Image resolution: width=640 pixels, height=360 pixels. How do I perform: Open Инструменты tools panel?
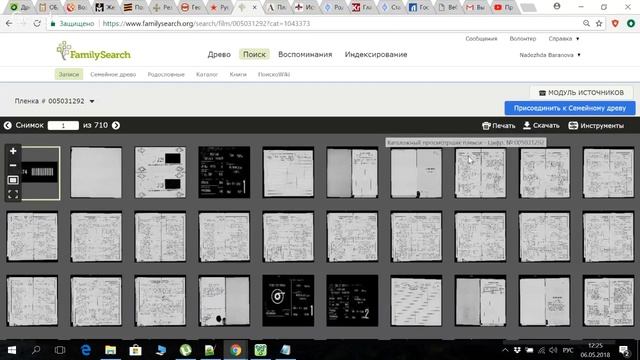[x=596, y=125]
